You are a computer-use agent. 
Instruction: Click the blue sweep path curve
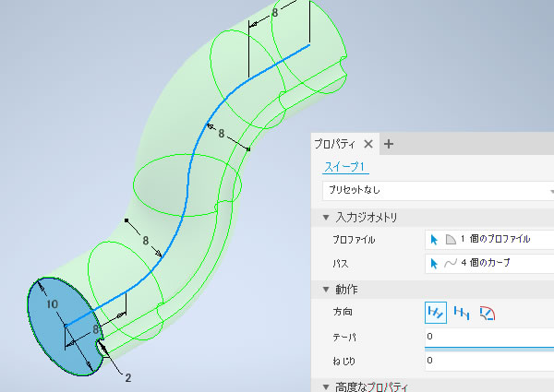187,184
